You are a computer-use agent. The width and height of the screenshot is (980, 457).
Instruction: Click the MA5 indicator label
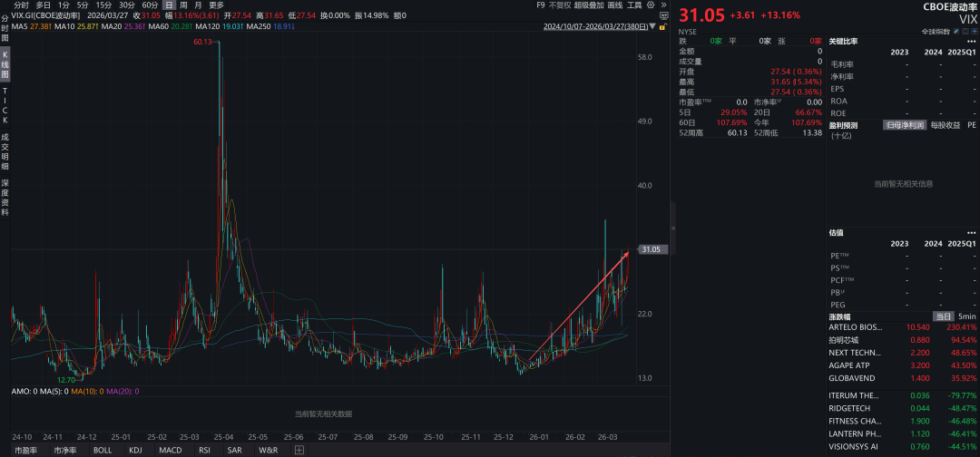pos(21,27)
